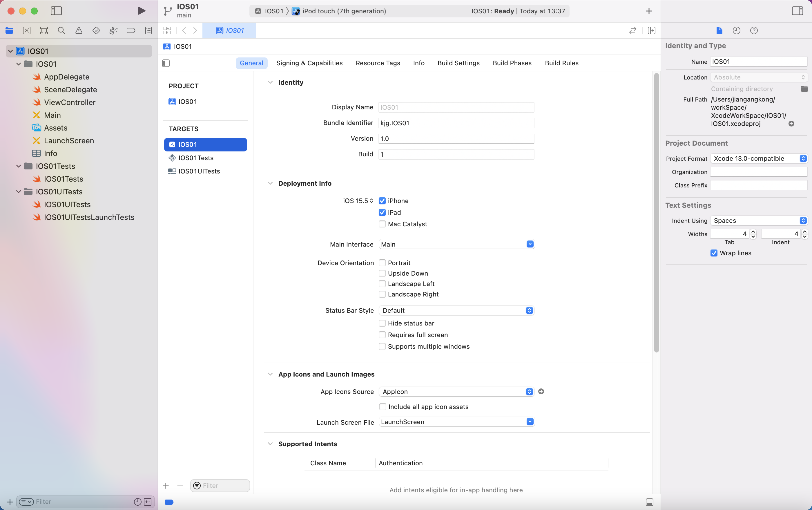Uncheck the iPhone checkbox

[x=382, y=201]
